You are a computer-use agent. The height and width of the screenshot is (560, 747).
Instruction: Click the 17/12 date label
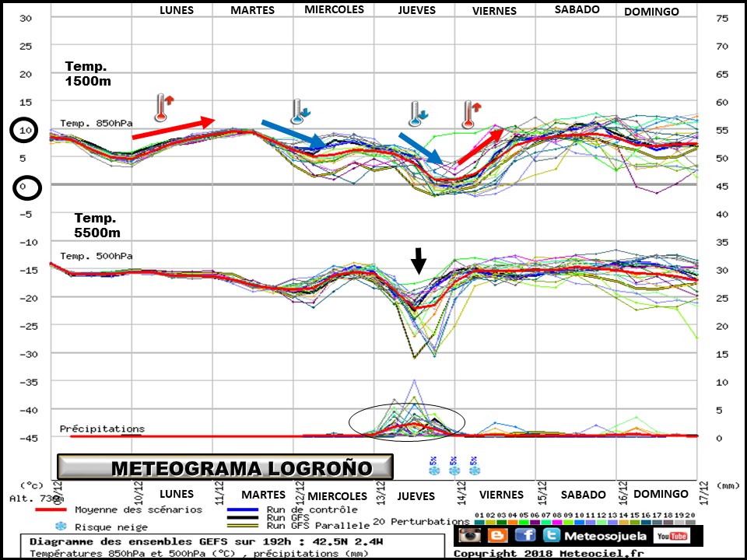pos(704,492)
